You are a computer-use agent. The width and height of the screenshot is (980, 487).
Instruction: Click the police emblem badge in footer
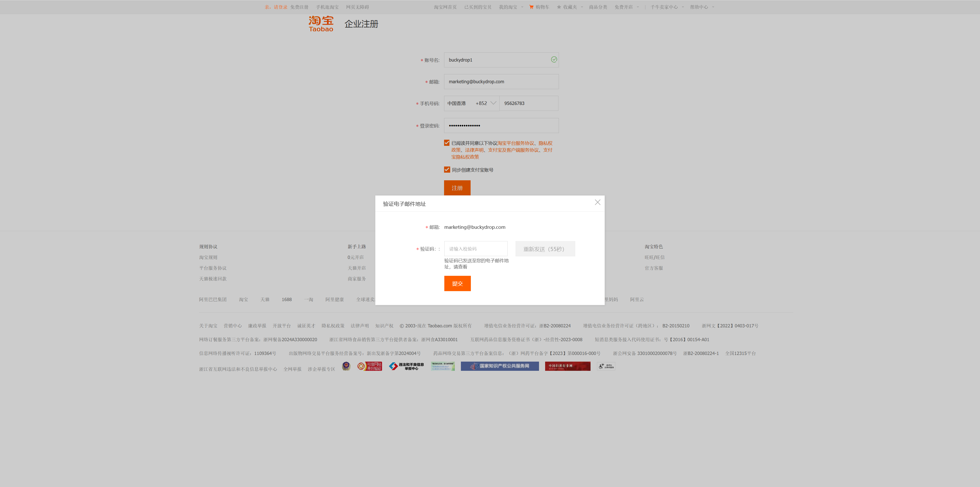click(346, 366)
